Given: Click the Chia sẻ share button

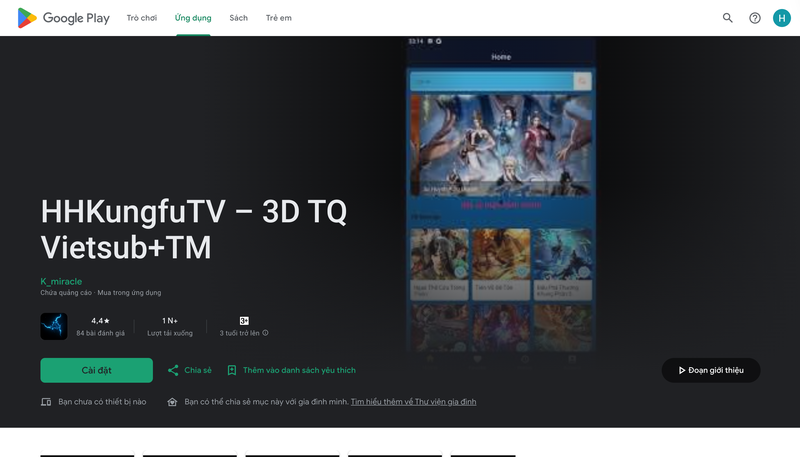Looking at the screenshot, I should [x=189, y=370].
